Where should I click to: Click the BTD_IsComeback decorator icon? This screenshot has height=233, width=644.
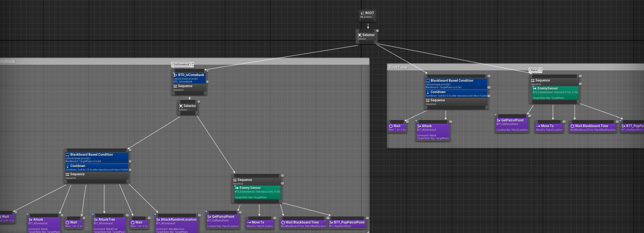(x=175, y=75)
